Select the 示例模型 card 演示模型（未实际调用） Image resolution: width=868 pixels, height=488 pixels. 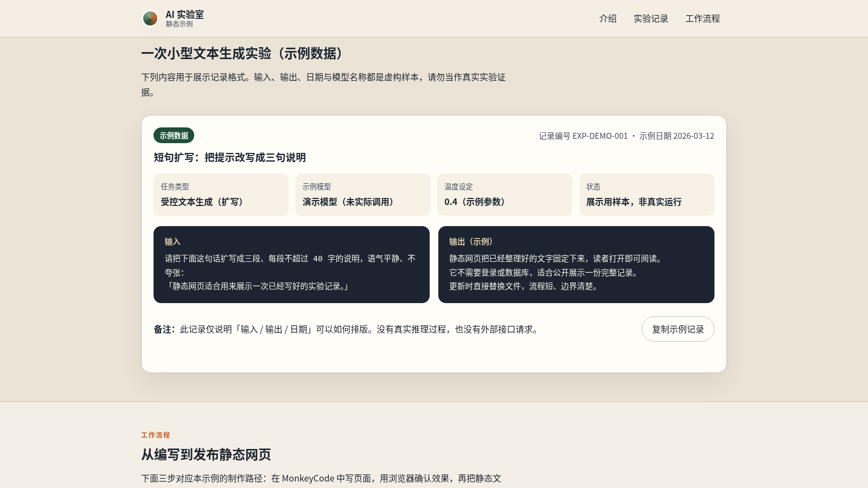pos(363,195)
